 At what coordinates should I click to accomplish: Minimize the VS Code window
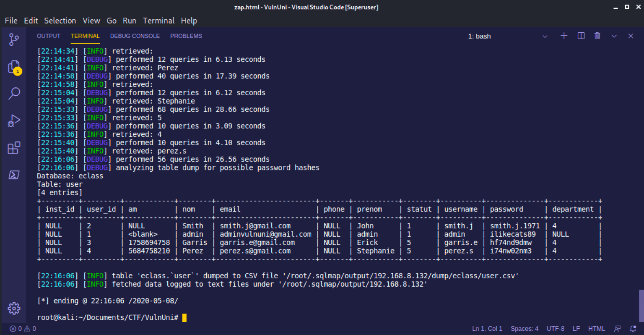coord(615,7)
